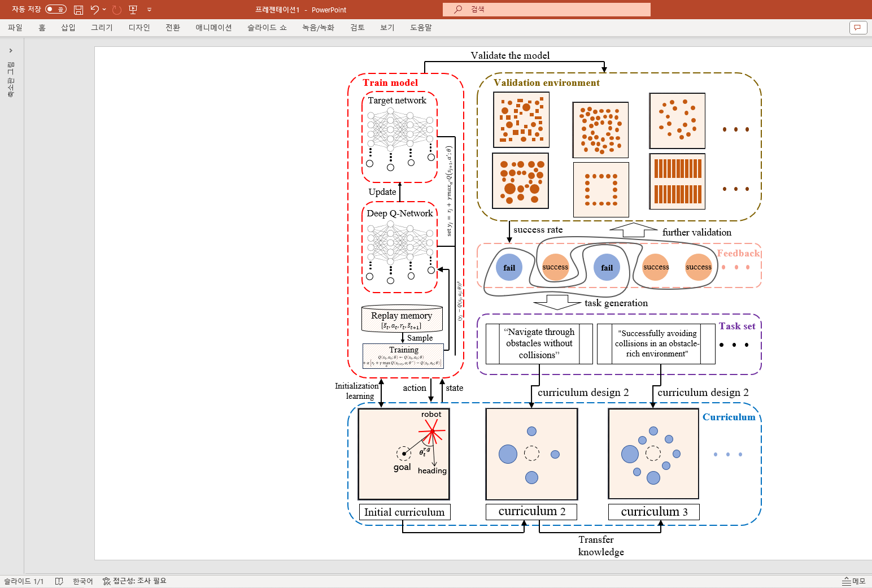This screenshot has height=588, width=872.
Task: Select the Train model title text
Action: click(x=390, y=82)
